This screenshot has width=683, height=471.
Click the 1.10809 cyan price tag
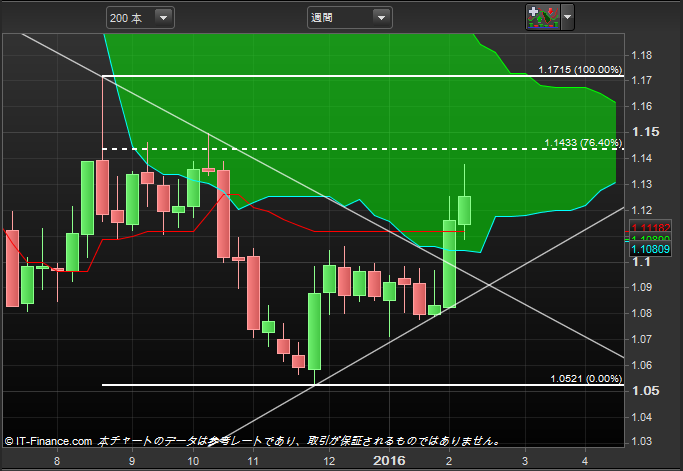(650, 249)
